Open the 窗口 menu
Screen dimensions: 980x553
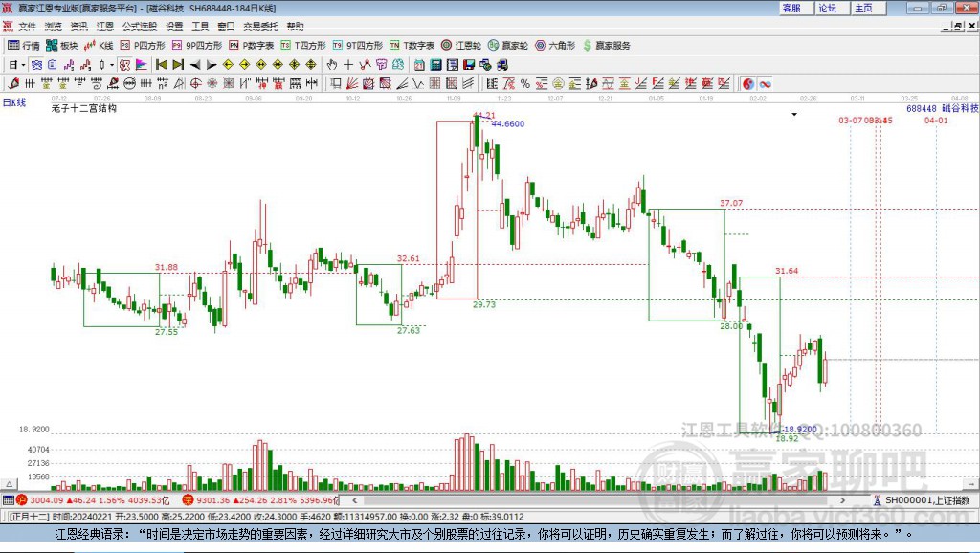pos(226,26)
